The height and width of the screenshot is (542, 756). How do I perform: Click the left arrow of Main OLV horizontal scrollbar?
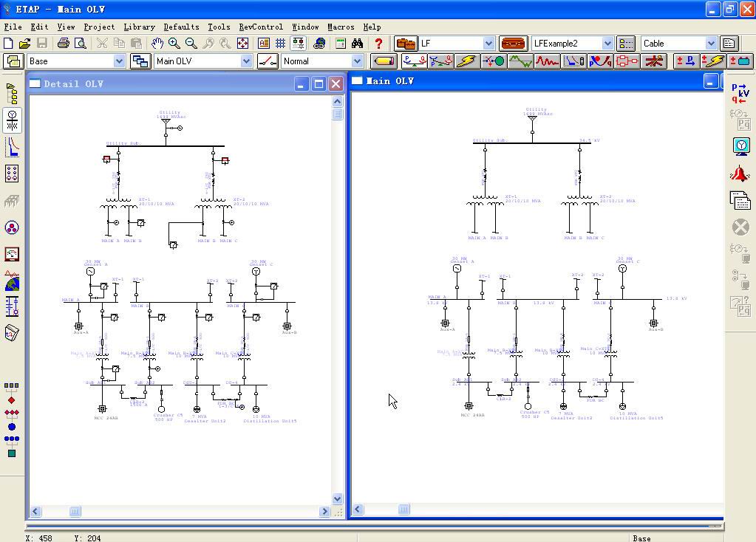(x=358, y=510)
